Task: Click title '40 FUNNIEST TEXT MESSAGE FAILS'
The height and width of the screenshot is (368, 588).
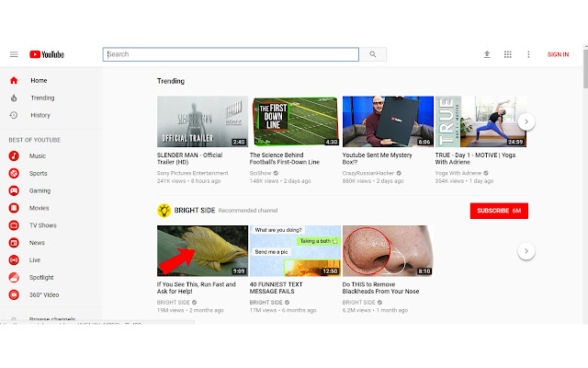Action: [x=276, y=288]
